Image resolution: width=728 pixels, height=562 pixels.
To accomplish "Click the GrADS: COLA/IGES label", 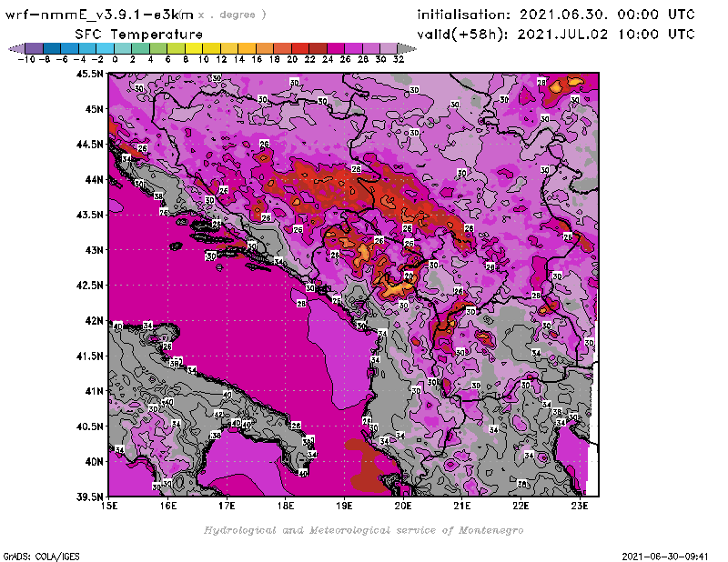I will [41, 557].
